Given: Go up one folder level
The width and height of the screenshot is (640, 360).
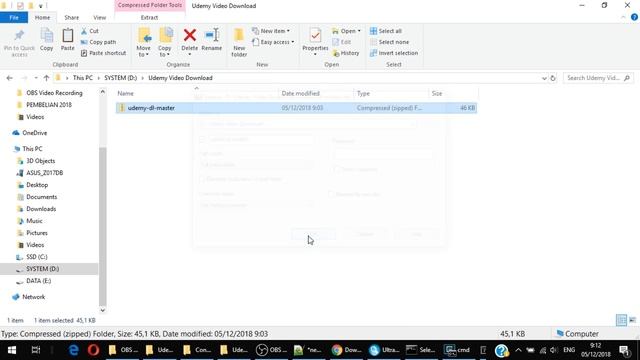Looking at the screenshot, I should pyautogui.click(x=46, y=78).
